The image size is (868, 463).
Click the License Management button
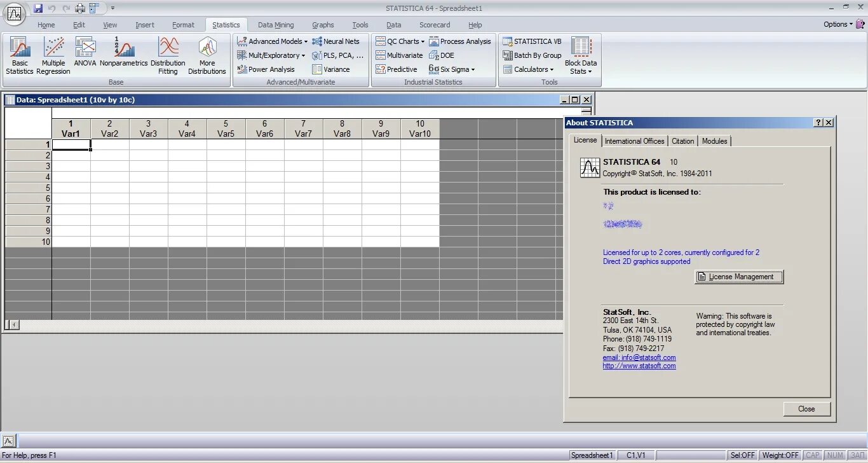(x=739, y=277)
